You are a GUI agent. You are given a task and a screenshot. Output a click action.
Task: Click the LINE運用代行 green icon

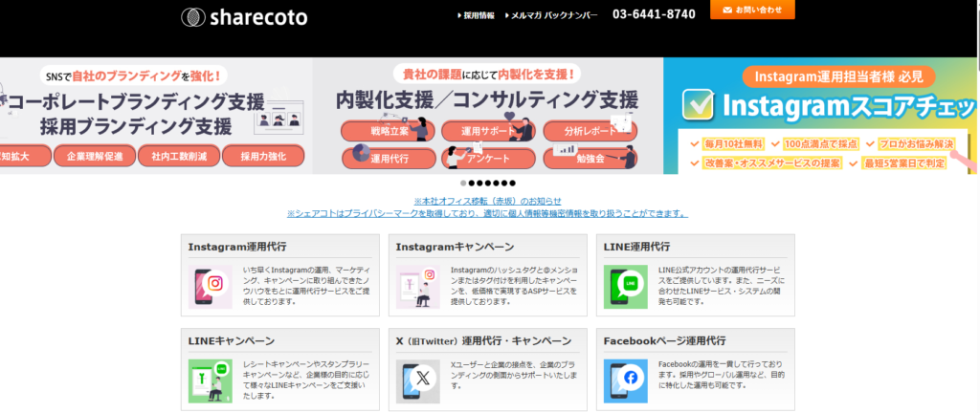click(x=626, y=287)
